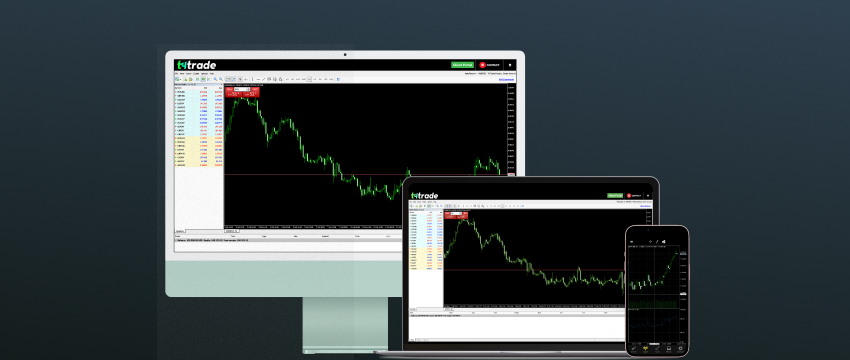Tap the crosshair tool on the phone chart
850x360 pixels.
click(x=650, y=241)
